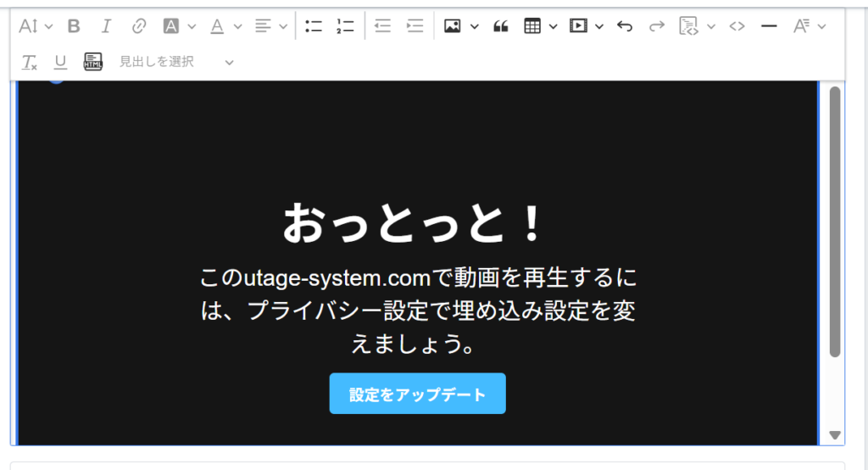This screenshot has height=470, width=868.
Task: Toggle italic text style
Action: click(x=106, y=26)
